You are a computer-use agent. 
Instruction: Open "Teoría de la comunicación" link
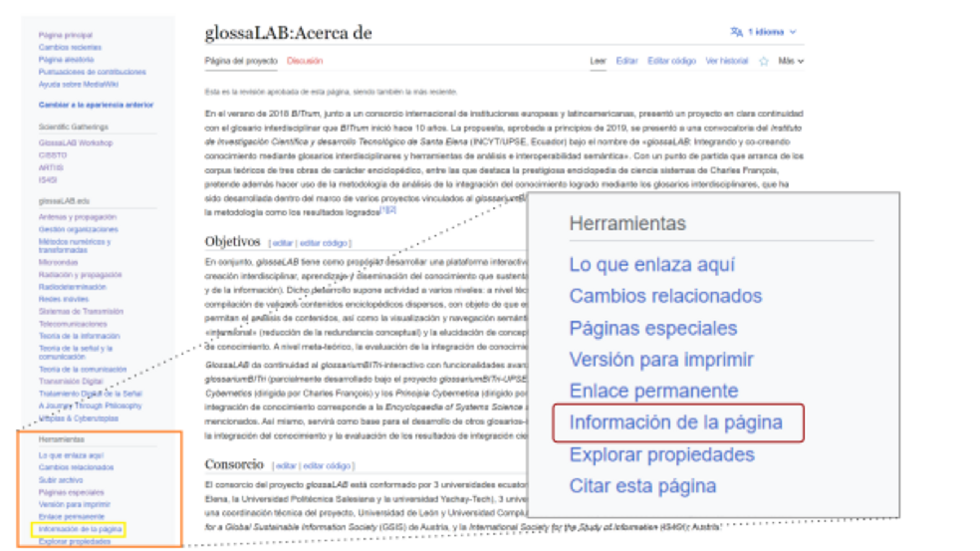(82, 369)
